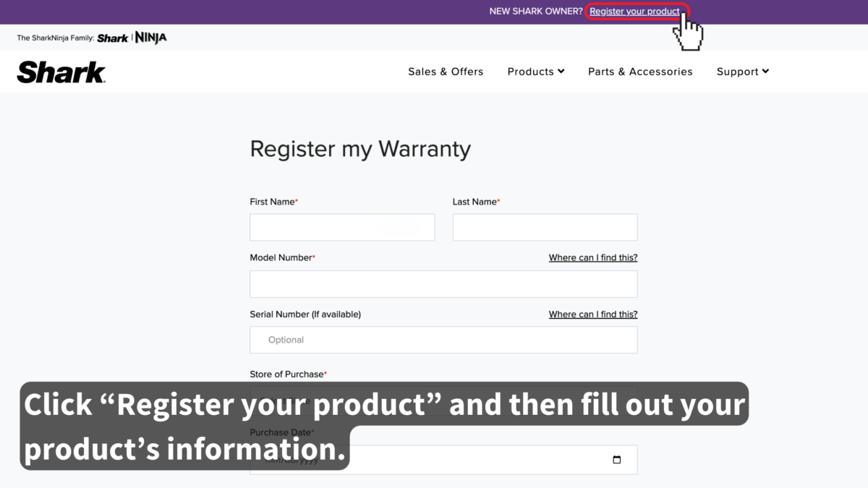Focus the First Name field
Viewport: 868px width, 488px height.
[342, 227]
